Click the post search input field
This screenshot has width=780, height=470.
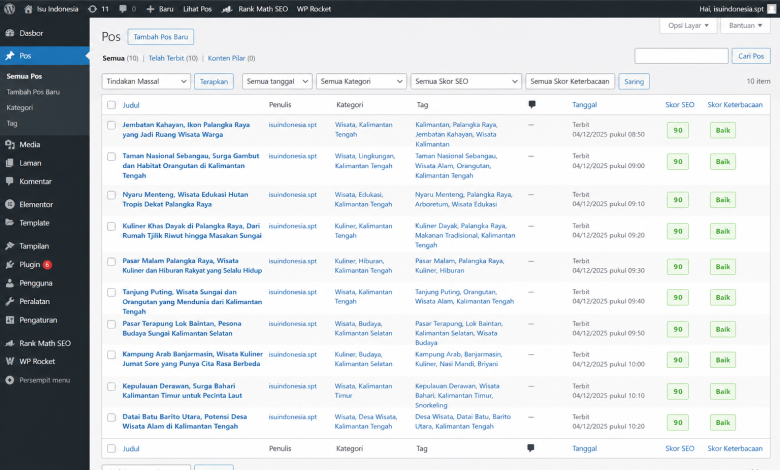tap(681, 56)
